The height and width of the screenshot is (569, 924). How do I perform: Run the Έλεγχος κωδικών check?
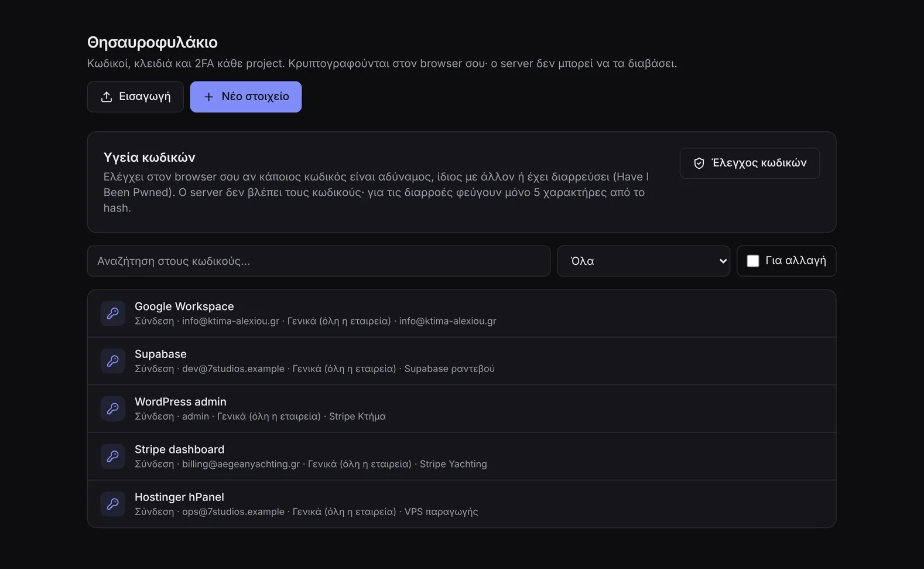coord(750,163)
